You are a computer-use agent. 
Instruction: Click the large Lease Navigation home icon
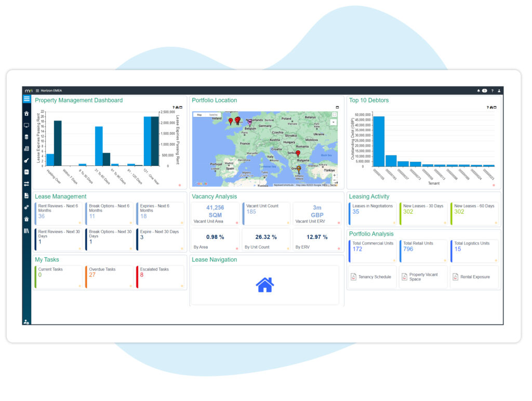tap(264, 284)
